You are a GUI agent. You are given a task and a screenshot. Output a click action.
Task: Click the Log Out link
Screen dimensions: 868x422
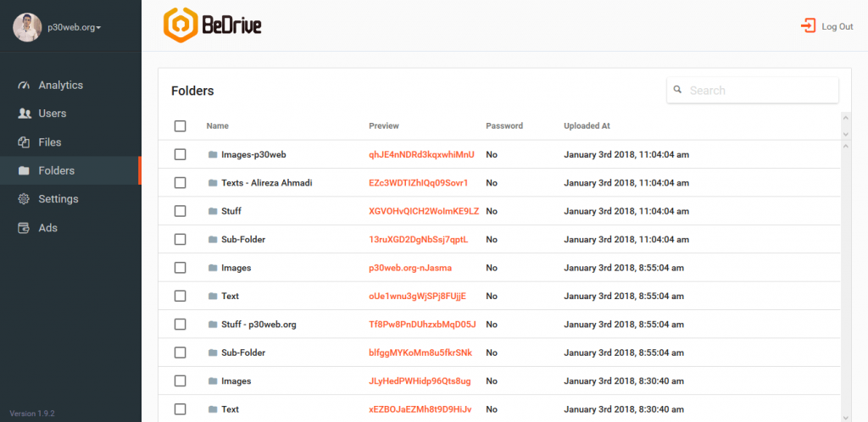(x=827, y=26)
